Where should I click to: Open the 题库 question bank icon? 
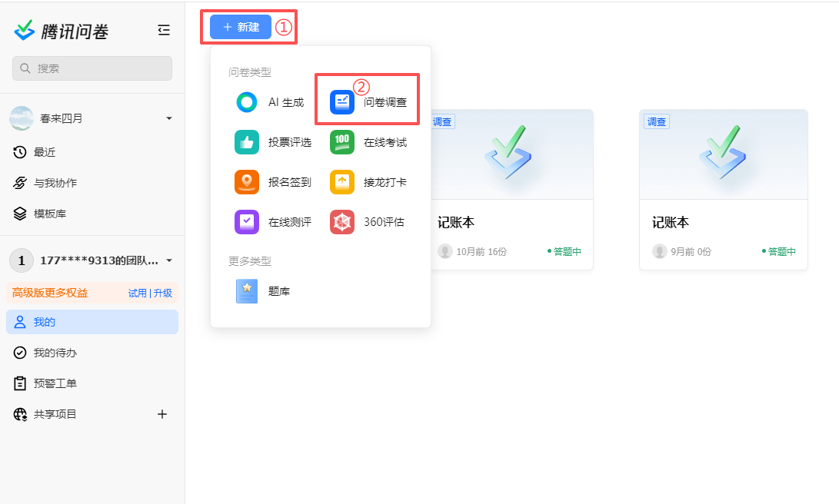[247, 291]
